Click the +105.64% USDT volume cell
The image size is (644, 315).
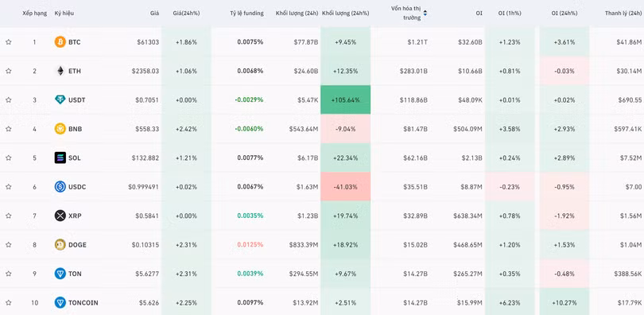(345, 99)
